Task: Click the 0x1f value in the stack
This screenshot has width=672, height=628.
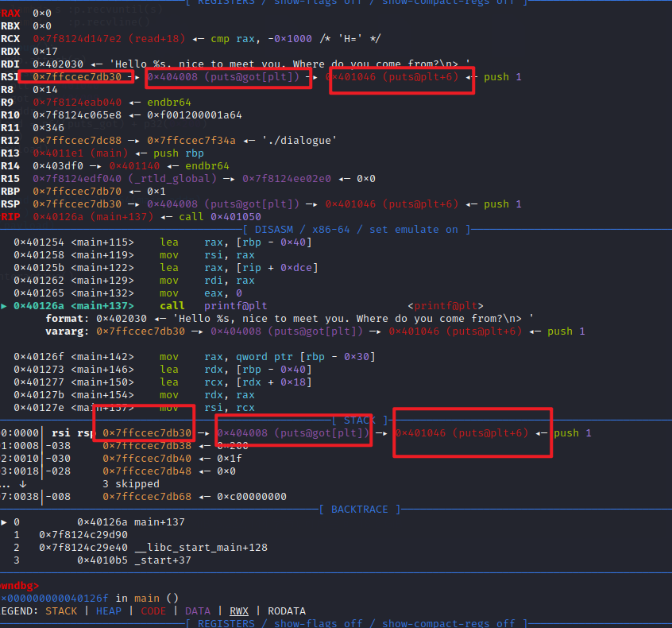Action: tap(230, 459)
